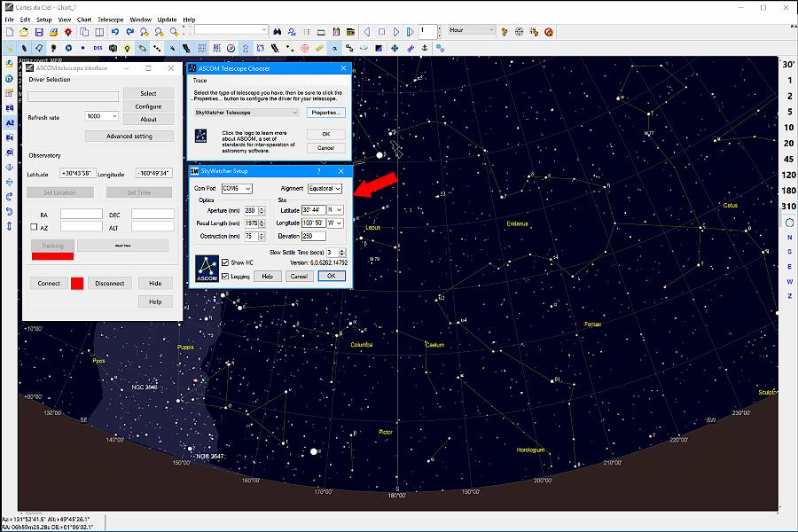Open the Alignment Equatorial dropdown
The image size is (798, 532).
325,188
